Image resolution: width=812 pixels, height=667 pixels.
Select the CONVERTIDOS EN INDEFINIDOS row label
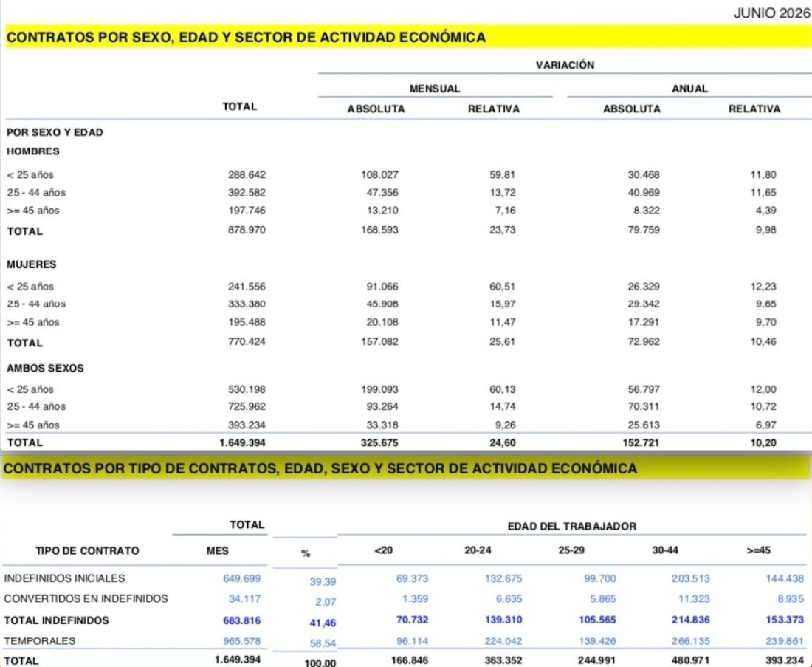[x=86, y=598]
